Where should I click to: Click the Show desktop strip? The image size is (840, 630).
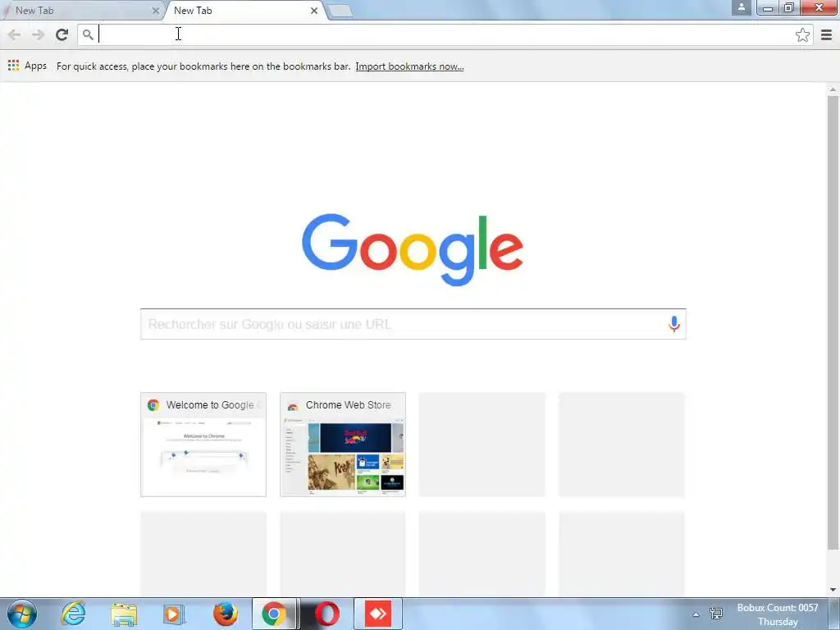[834, 614]
